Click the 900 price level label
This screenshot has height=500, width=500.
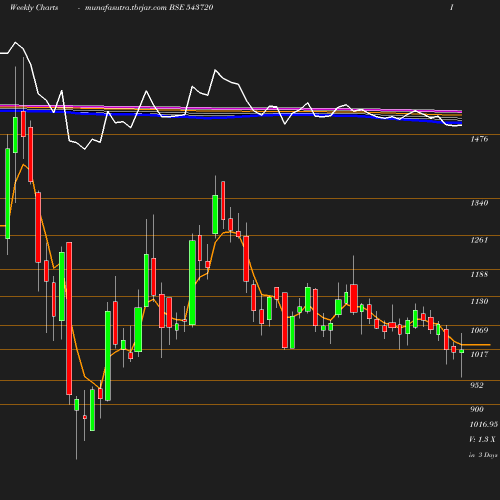[477, 409]
